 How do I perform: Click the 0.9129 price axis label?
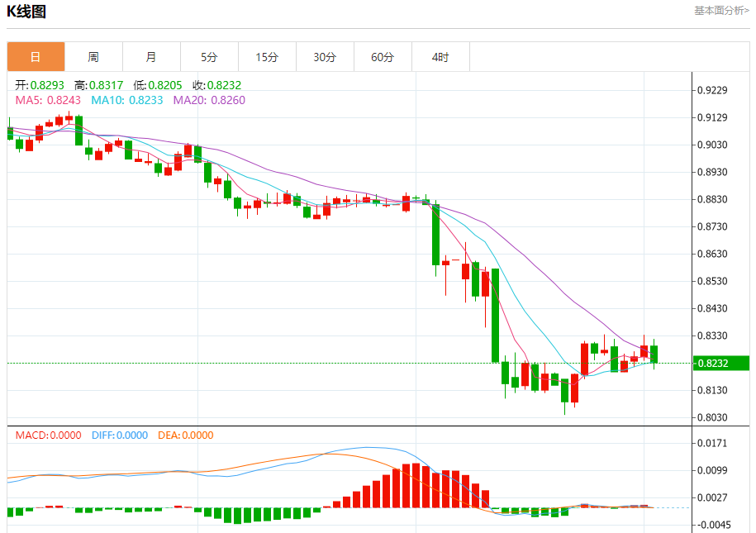(712, 117)
